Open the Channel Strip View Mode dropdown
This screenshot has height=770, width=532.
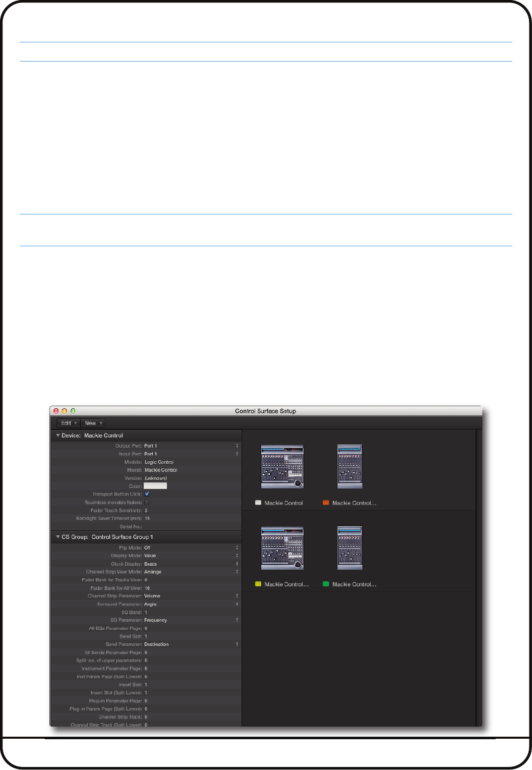click(237, 572)
